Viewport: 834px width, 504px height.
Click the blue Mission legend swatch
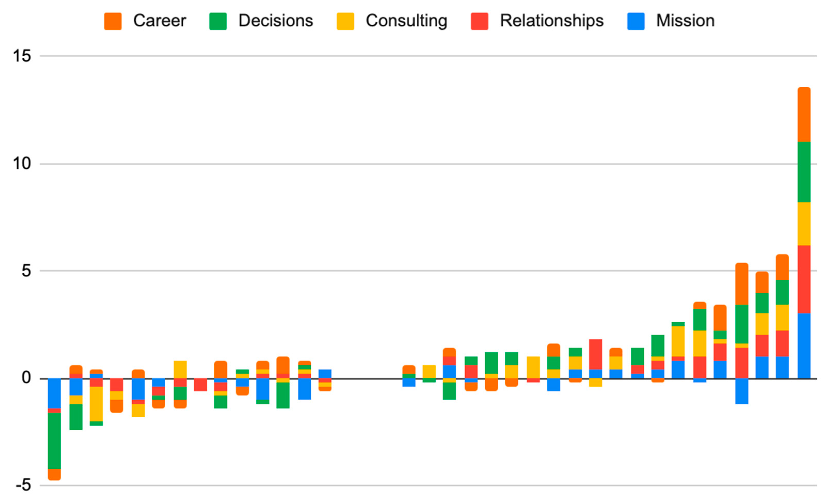[x=635, y=21]
